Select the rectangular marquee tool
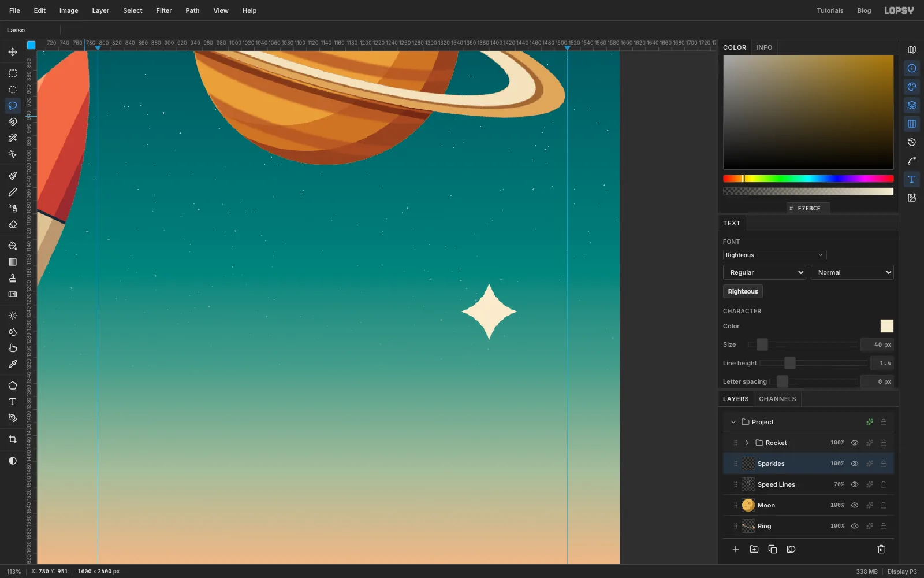Viewport: 924px width, 578px height. pos(12,73)
